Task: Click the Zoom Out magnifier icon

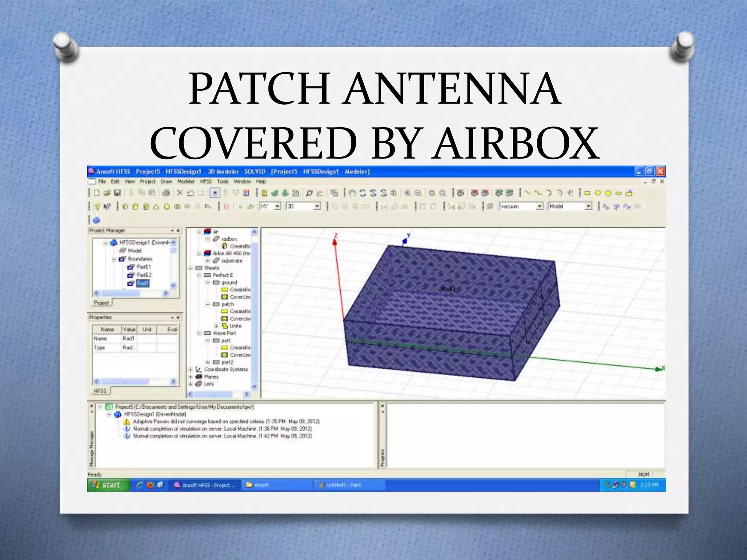Action: [x=418, y=193]
